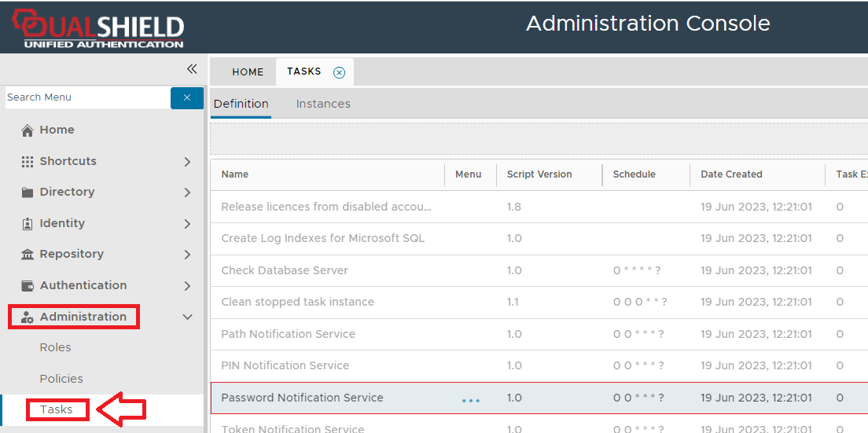This screenshot has height=433, width=868.
Task: Switch to the Instances tab
Action: pos(323,104)
